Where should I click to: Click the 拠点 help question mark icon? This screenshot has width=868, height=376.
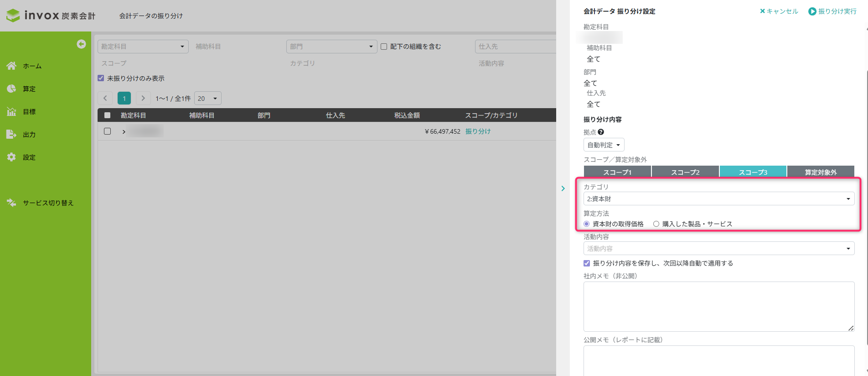pos(601,132)
